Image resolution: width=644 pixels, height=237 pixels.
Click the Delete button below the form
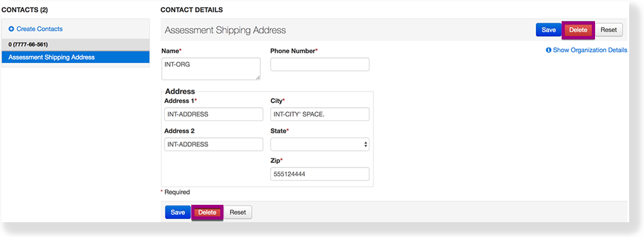[x=207, y=213]
